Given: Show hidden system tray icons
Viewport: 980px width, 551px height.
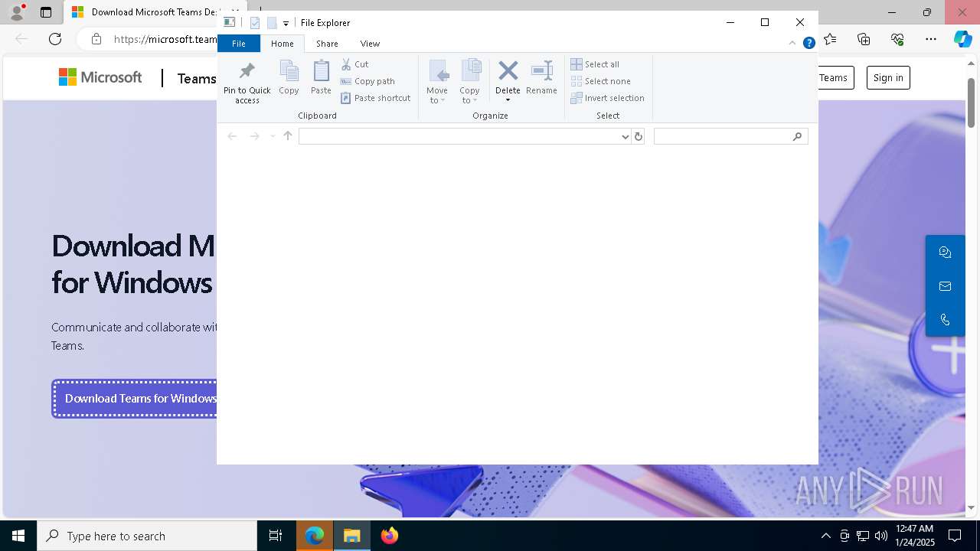Looking at the screenshot, I should [825, 536].
